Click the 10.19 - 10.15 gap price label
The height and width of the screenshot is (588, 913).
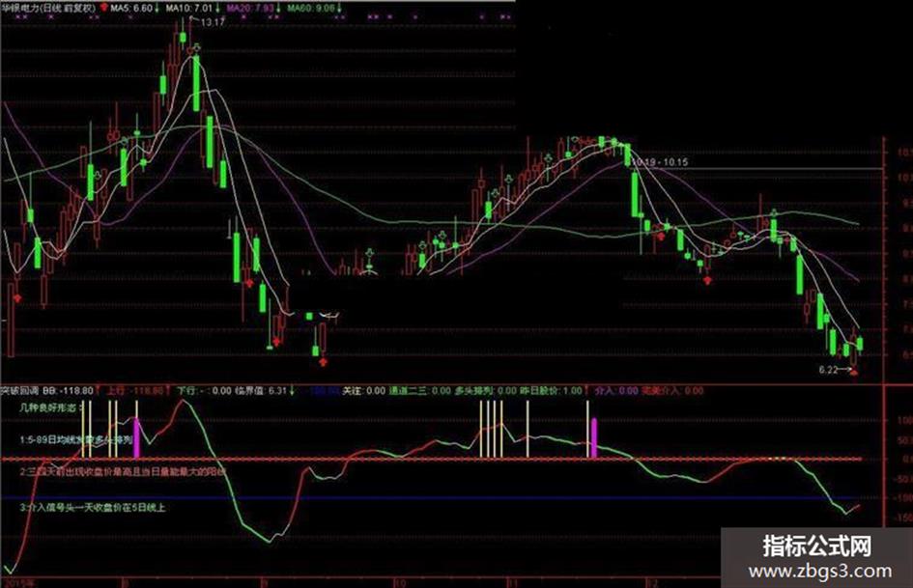pyautogui.click(x=660, y=162)
